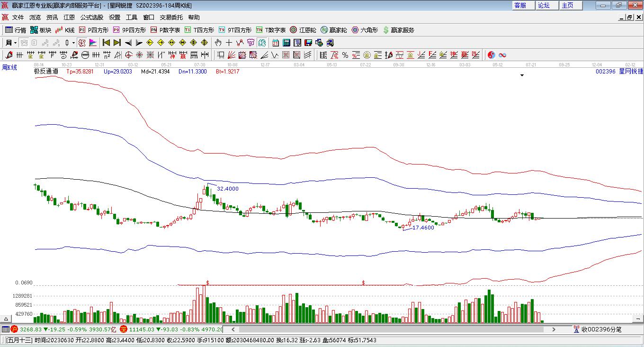Open the calendar date icon
Image resolution: width=644 pixels, height=347 pixels.
point(275,43)
